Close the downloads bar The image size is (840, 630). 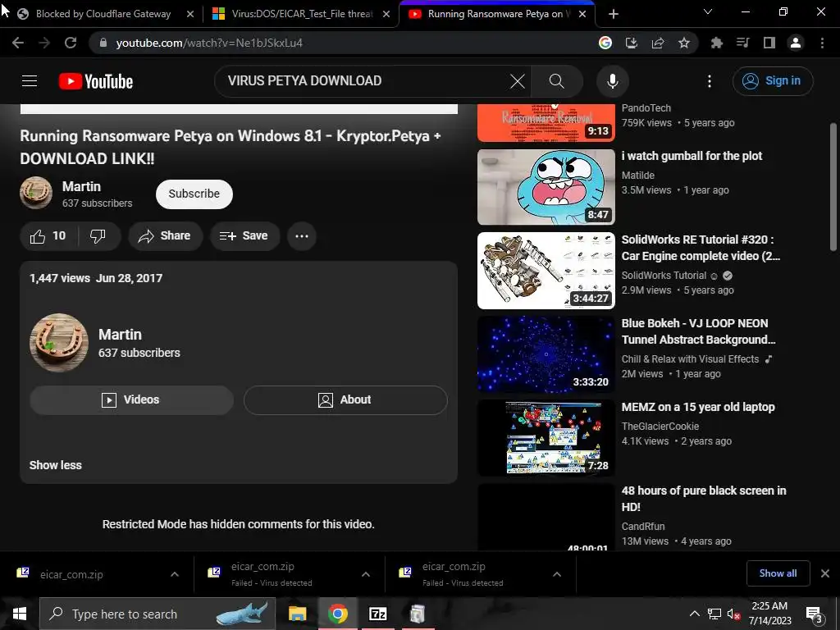coord(825,573)
